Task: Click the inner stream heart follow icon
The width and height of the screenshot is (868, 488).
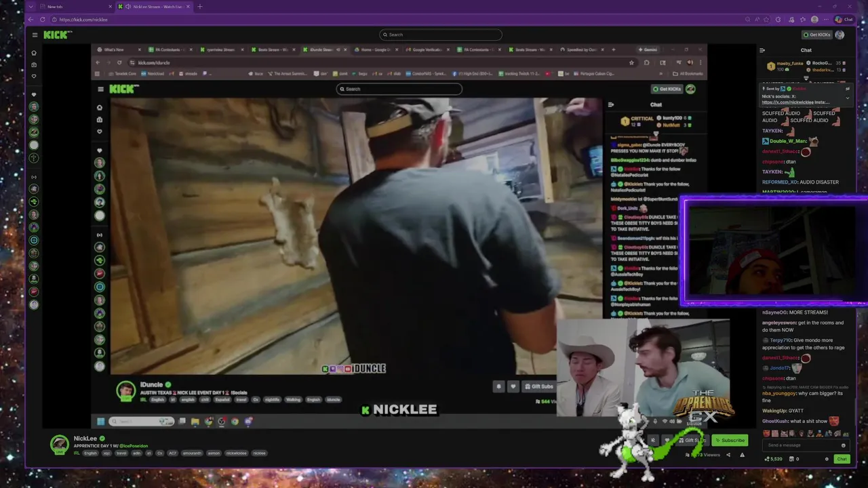Action: tap(513, 386)
